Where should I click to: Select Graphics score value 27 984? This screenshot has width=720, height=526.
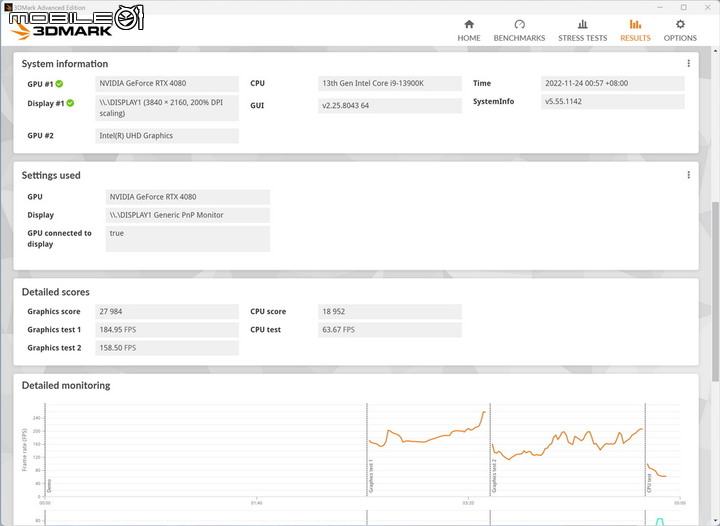[x=167, y=312]
